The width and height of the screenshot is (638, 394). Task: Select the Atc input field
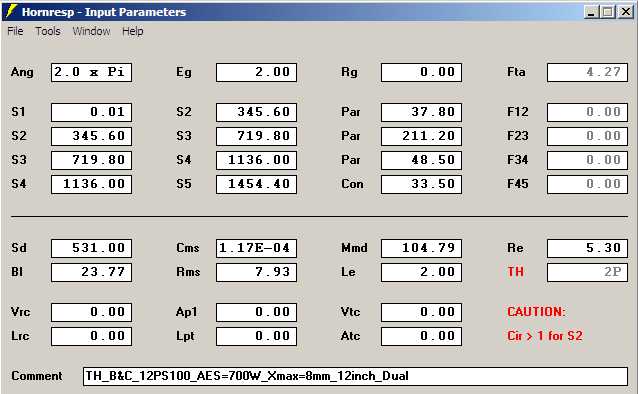(421, 336)
